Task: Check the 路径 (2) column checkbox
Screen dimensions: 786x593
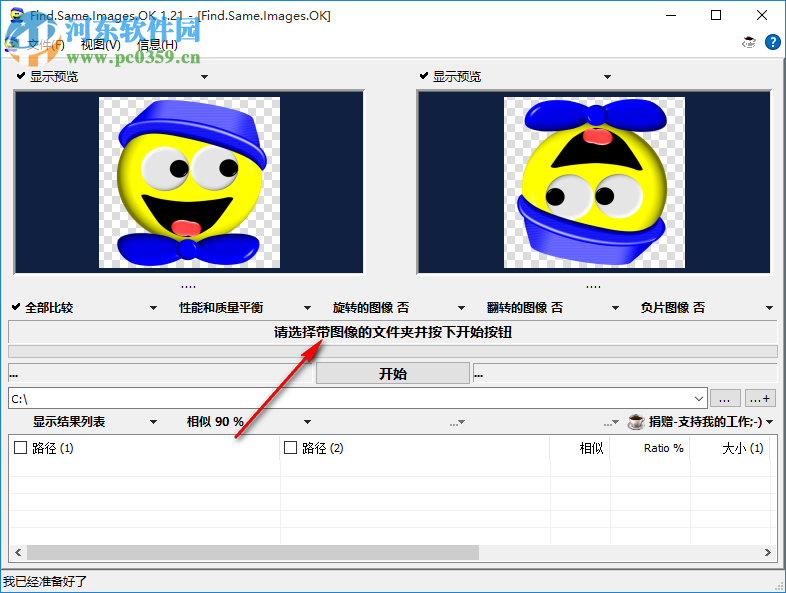Action: point(290,447)
